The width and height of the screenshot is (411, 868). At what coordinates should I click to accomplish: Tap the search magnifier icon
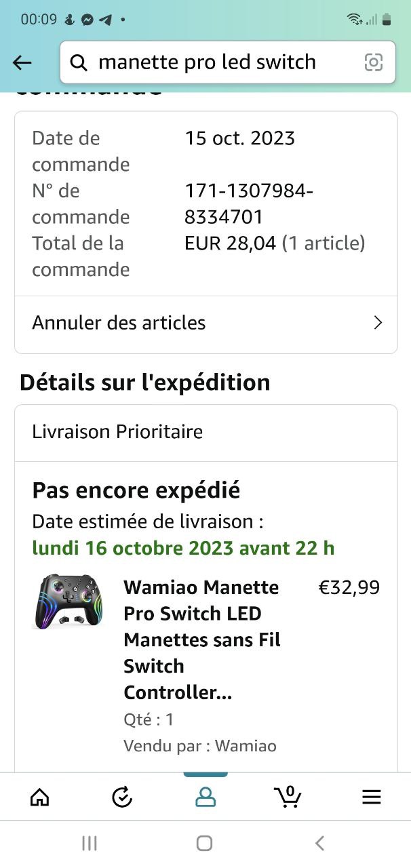[x=79, y=63]
